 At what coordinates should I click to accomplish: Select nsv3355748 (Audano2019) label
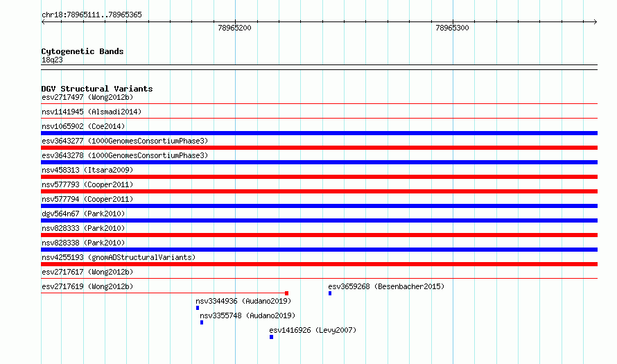[247, 315]
